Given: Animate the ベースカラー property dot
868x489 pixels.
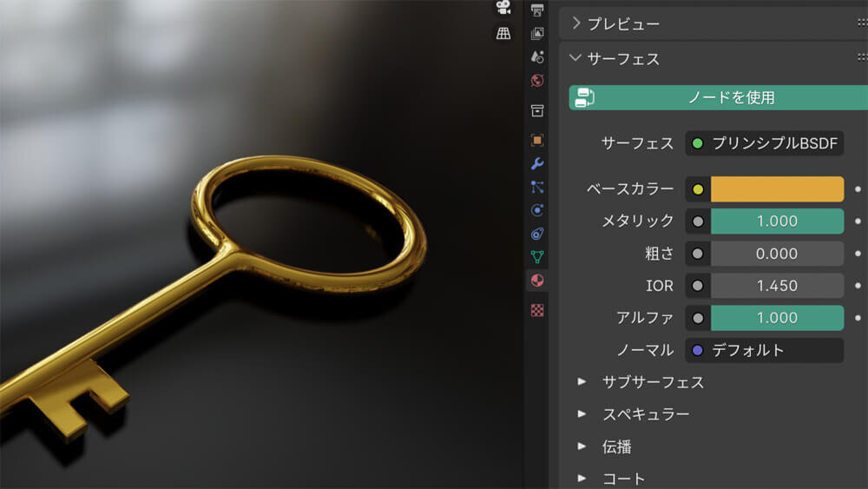Looking at the screenshot, I should point(858,189).
